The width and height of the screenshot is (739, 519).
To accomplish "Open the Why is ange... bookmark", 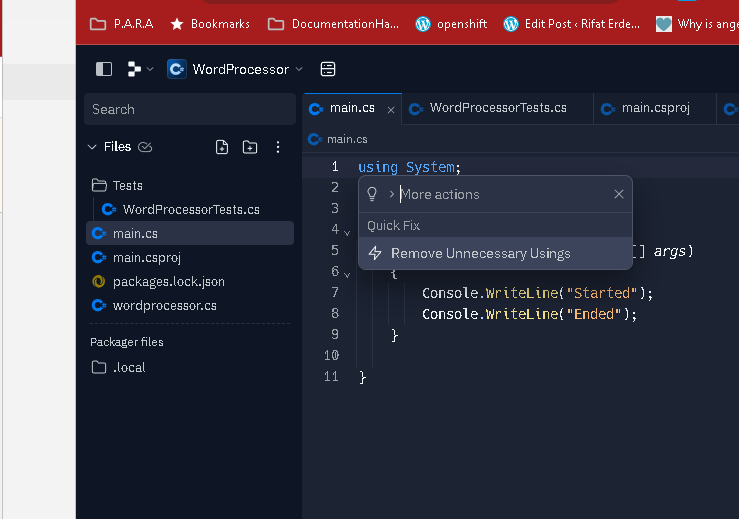I will pyautogui.click(x=697, y=24).
